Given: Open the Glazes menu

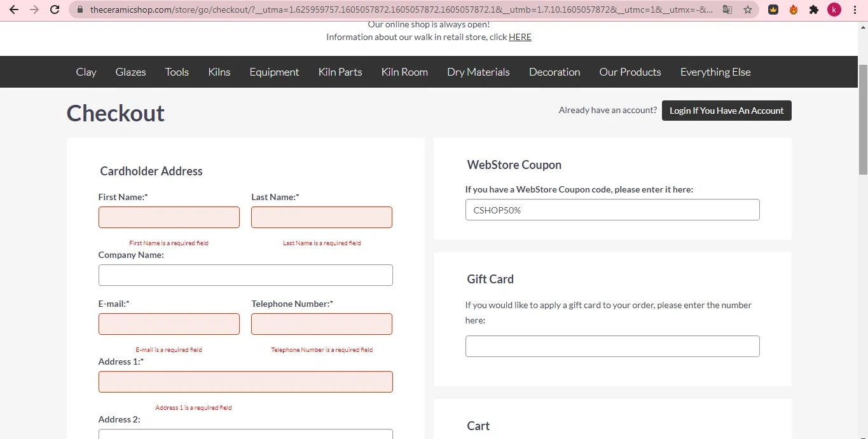Looking at the screenshot, I should (x=130, y=72).
